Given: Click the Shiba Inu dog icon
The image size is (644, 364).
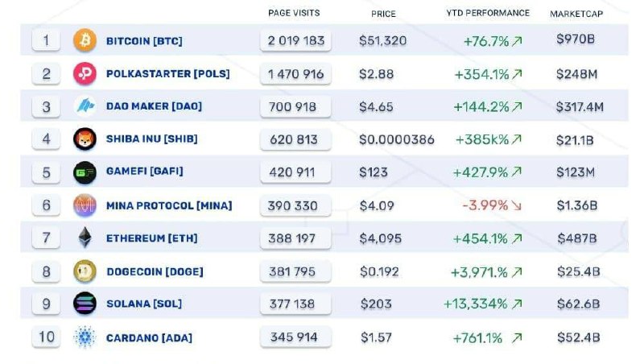Looking at the screenshot, I should point(85,139).
